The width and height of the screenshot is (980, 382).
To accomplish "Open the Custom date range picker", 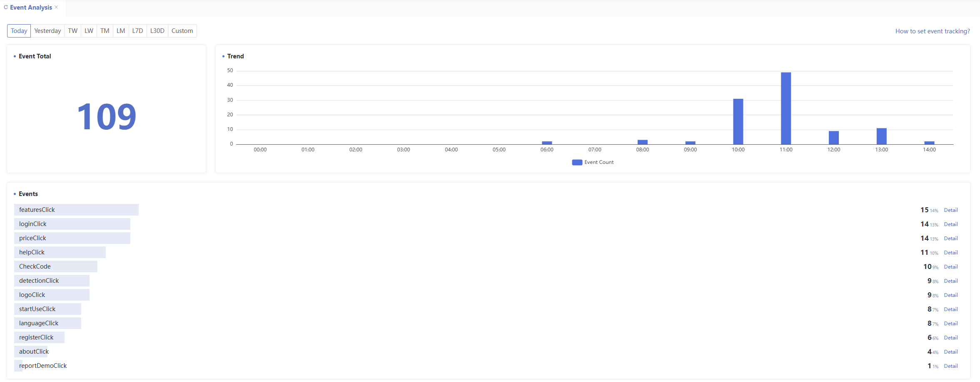I will click(x=182, y=31).
